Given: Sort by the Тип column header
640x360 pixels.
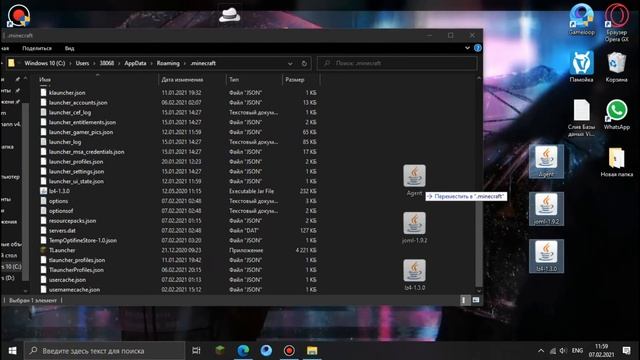Looking at the screenshot, I should click(x=253, y=80).
